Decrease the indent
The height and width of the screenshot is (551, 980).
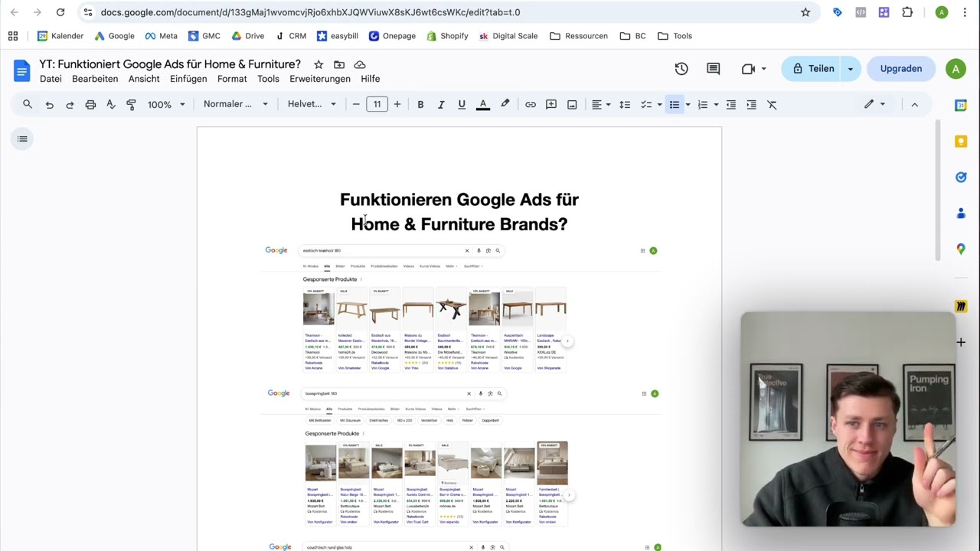[731, 104]
